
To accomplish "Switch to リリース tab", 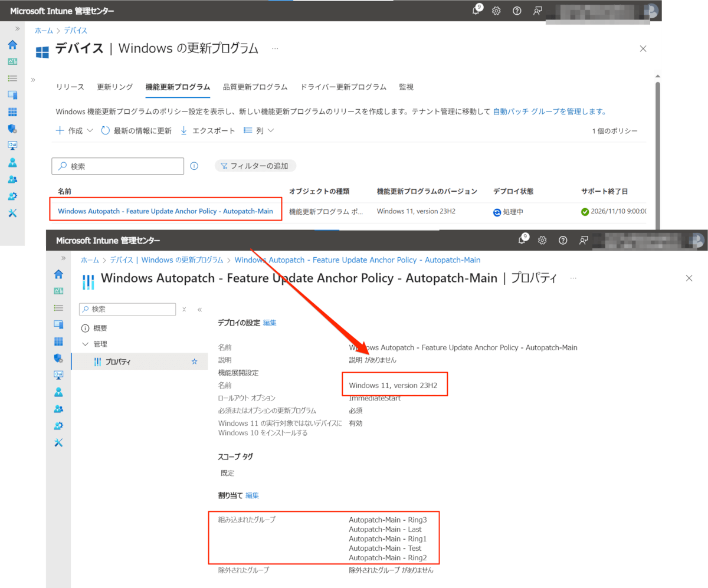I will pyautogui.click(x=70, y=87).
